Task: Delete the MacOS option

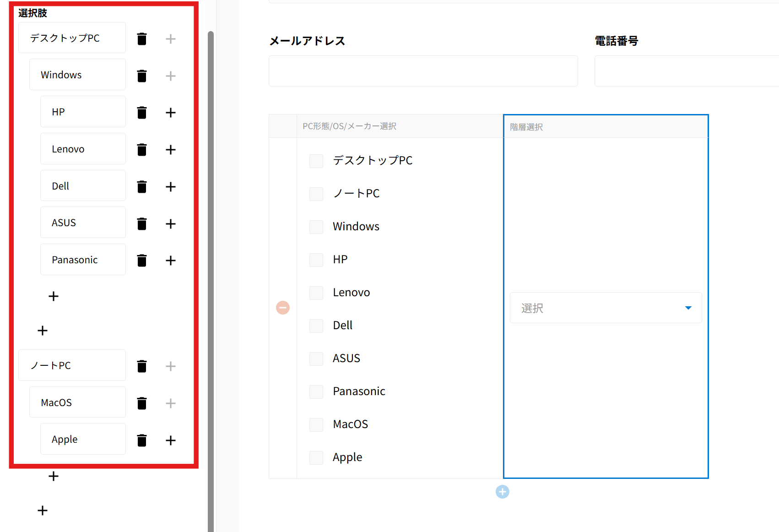Action: [x=142, y=403]
